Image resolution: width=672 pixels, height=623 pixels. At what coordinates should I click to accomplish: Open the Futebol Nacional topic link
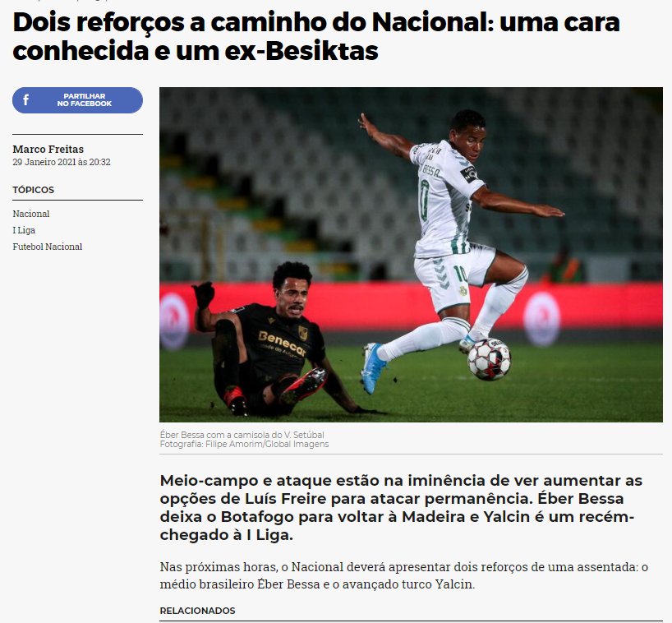[47, 247]
